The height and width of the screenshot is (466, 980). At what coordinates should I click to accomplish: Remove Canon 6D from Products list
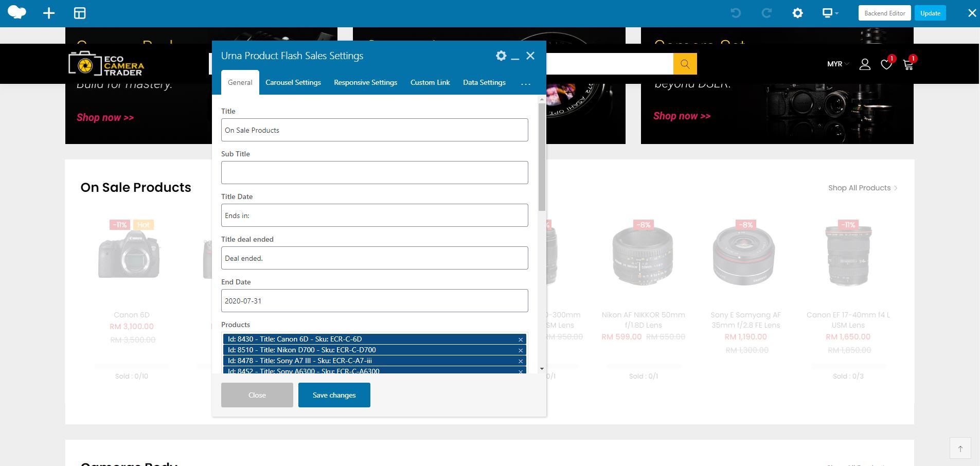point(521,339)
